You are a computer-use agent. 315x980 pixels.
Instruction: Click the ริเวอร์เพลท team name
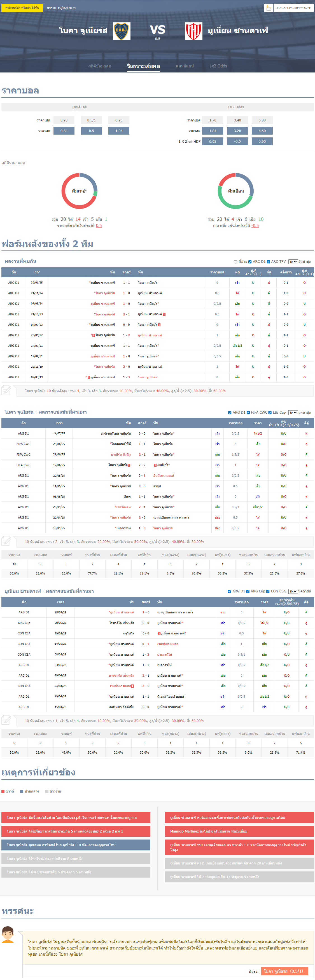[x=123, y=507]
